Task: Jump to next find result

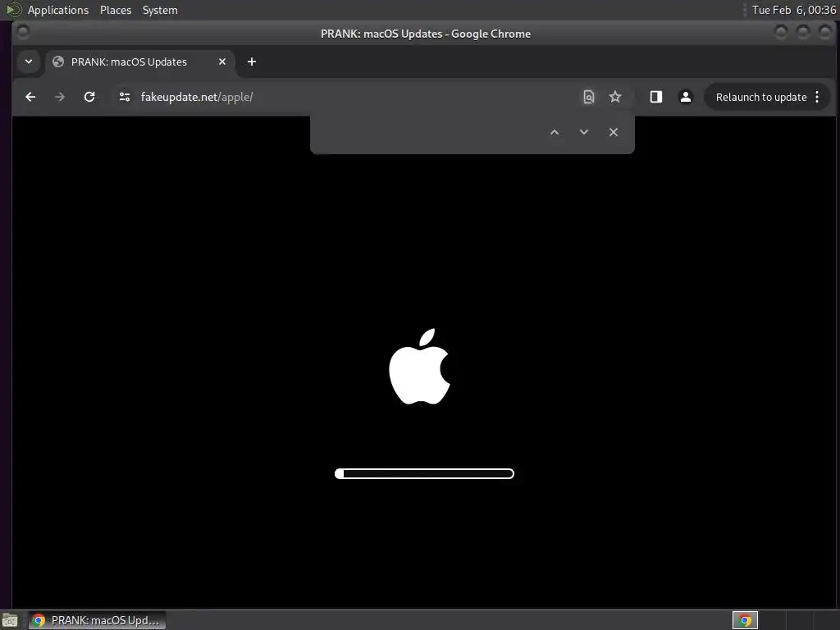Action: point(584,132)
